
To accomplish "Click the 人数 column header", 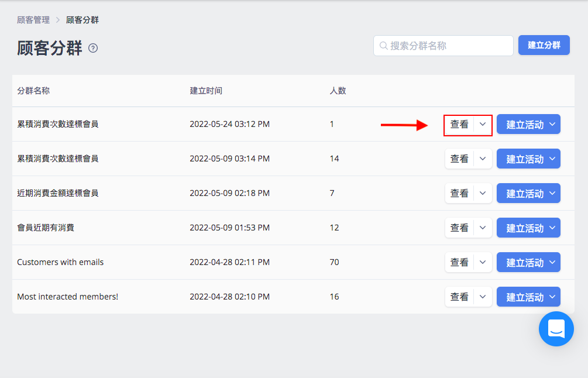I will pyautogui.click(x=338, y=91).
